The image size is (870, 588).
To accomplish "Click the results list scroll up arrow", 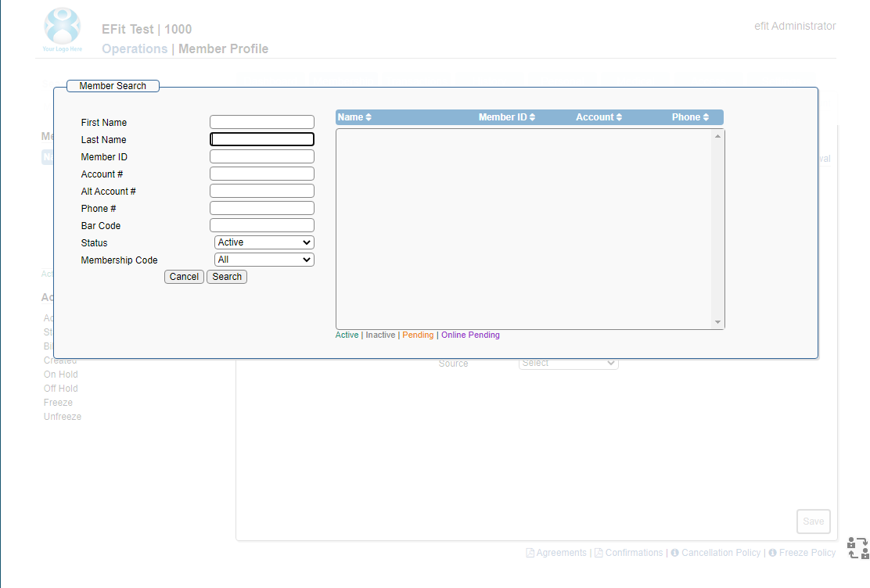I will (717, 136).
